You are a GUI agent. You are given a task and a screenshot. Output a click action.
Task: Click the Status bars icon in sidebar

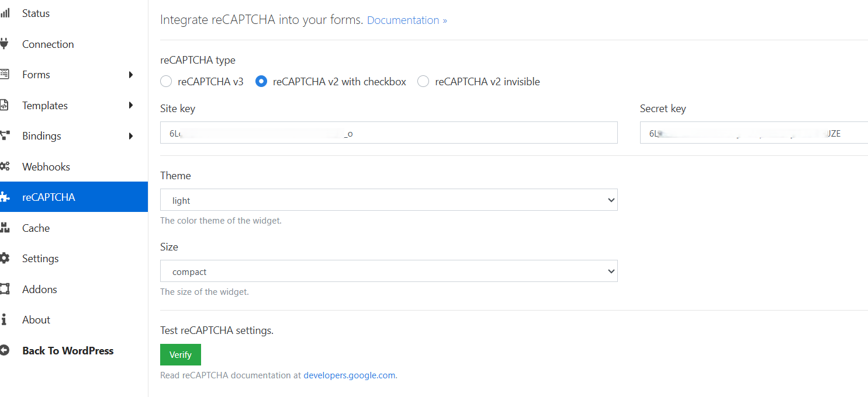[x=5, y=13]
